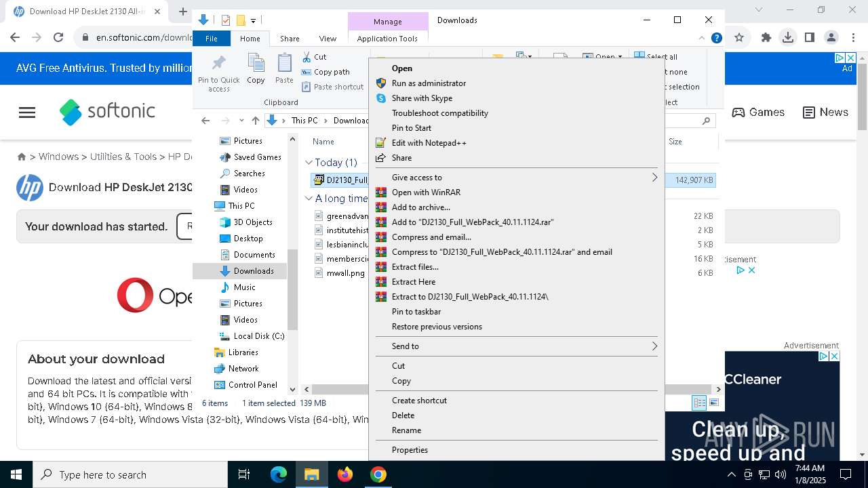Expand Send to submenu

tap(517, 346)
